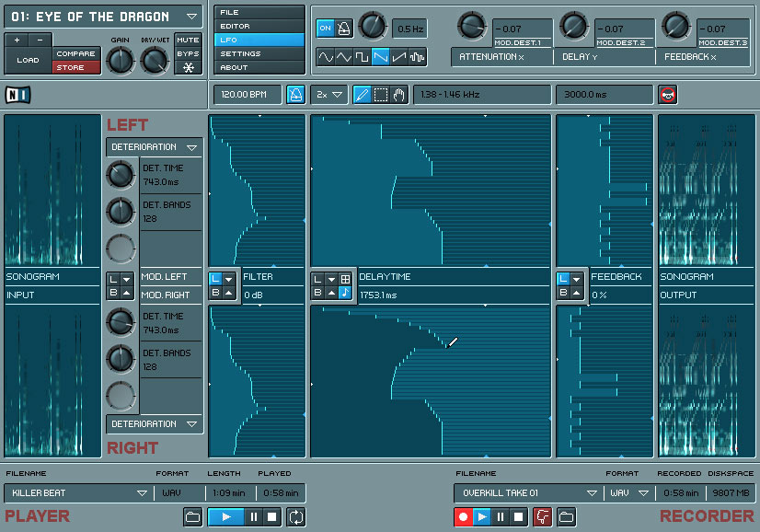Stop the Player
This screenshot has height=532, width=760.
tap(272, 517)
